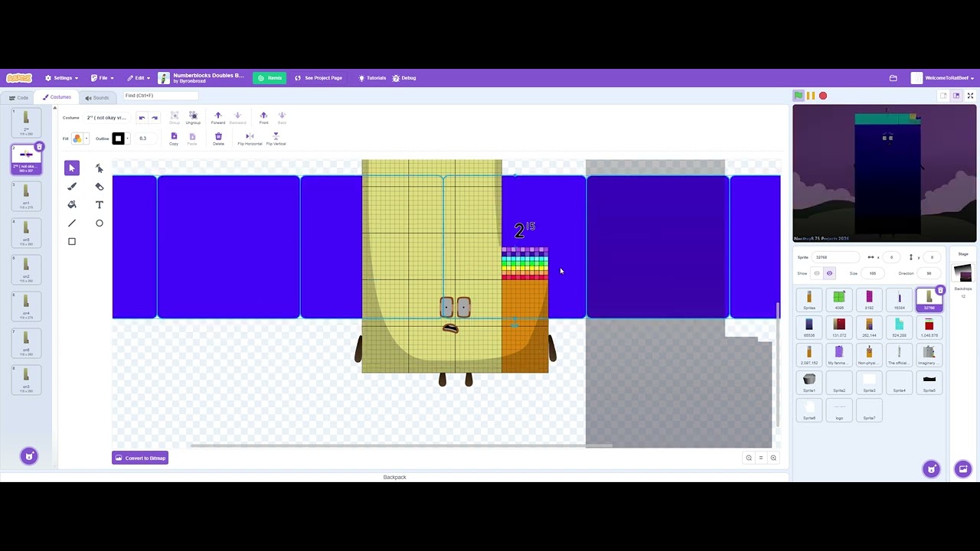Choose the Reshape tool
The image size is (980, 551).
[x=99, y=168]
